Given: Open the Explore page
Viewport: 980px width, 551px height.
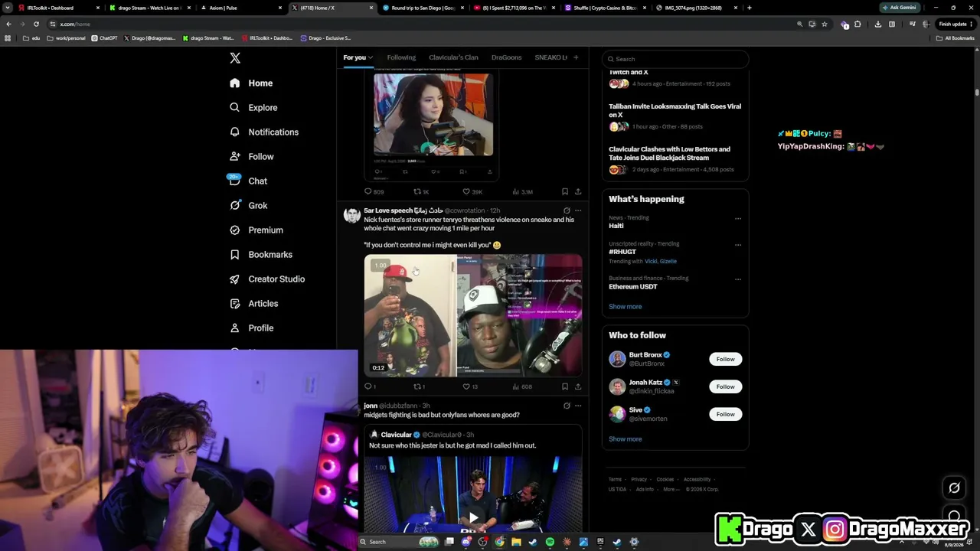Looking at the screenshot, I should [x=253, y=107].
